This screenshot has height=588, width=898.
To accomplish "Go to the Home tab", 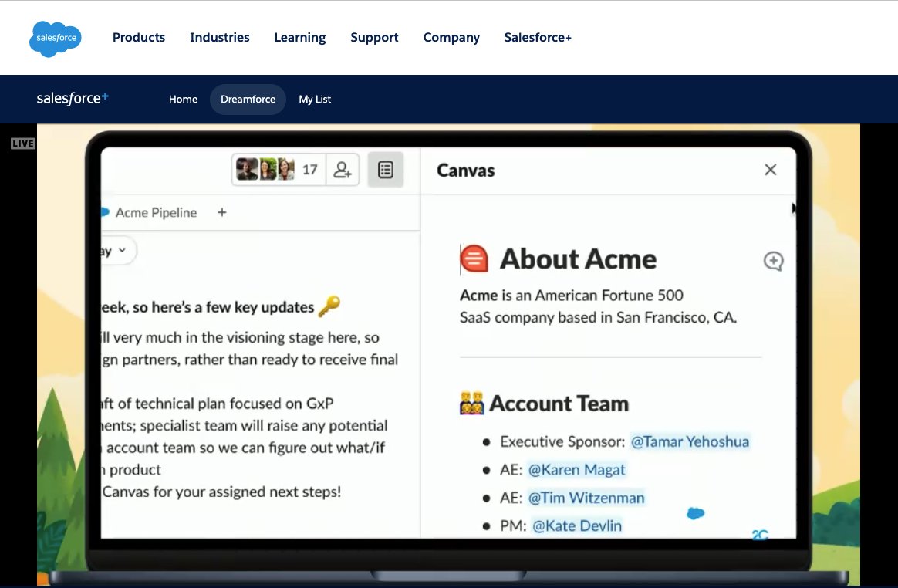I will (x=184, y=99).
